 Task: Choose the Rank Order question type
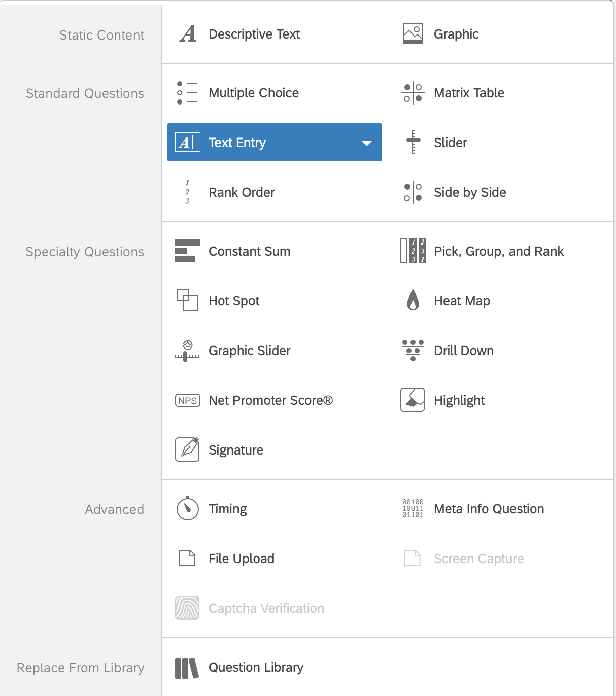coord(241,192)
